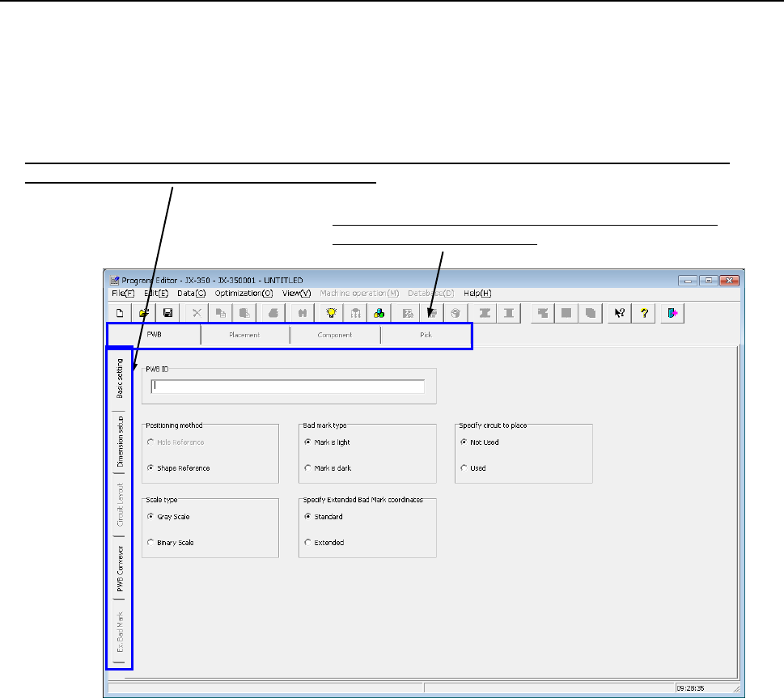Choose Mark is dark bad mark type
784x698 pixels.
[x=328, y=468]
